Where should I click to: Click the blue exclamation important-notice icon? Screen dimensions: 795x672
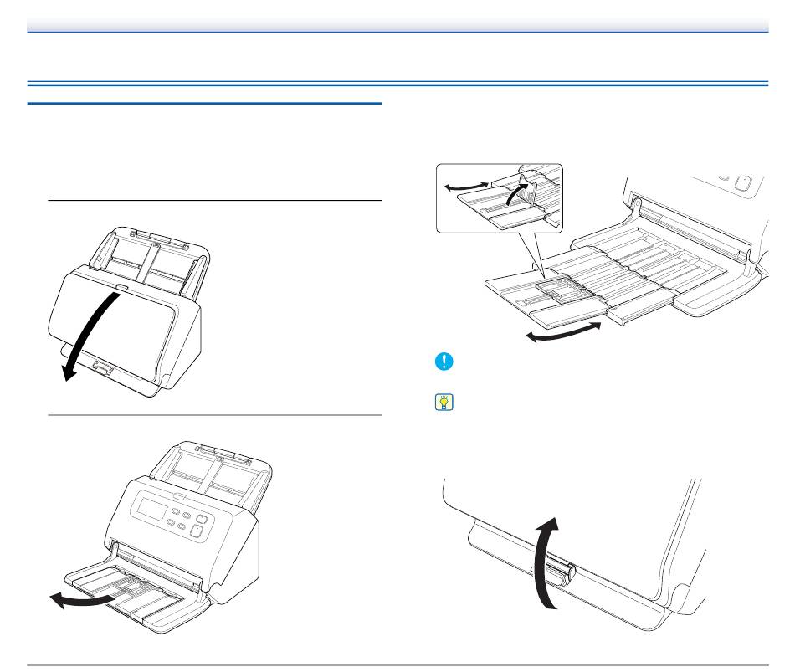pos(444,361)
